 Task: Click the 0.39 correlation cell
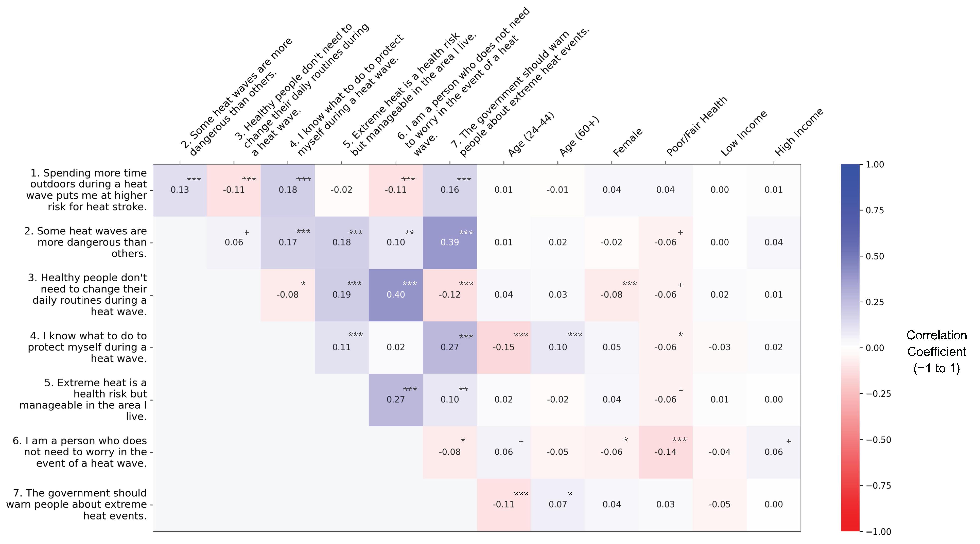(x=450, y=242)
